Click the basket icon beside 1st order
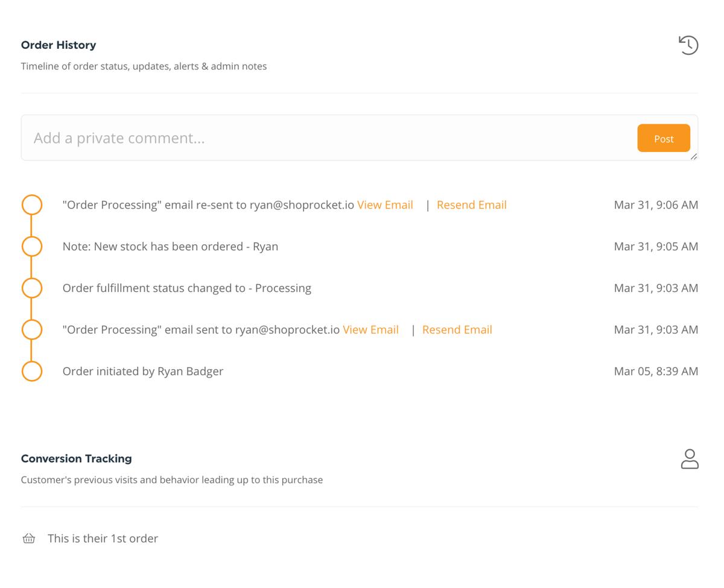Viewport: 724px width, 588px height. pos(29,539)
